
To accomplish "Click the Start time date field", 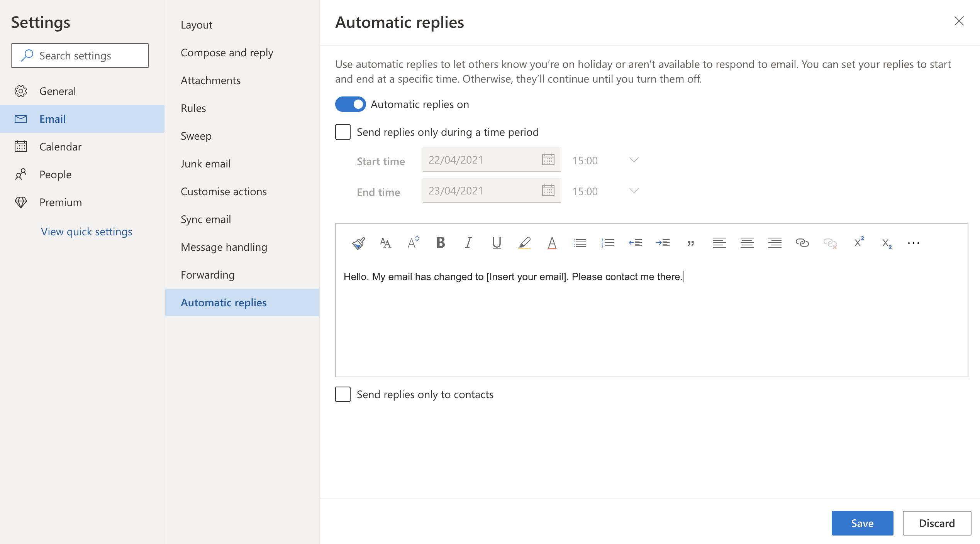I will click(492, 160).
